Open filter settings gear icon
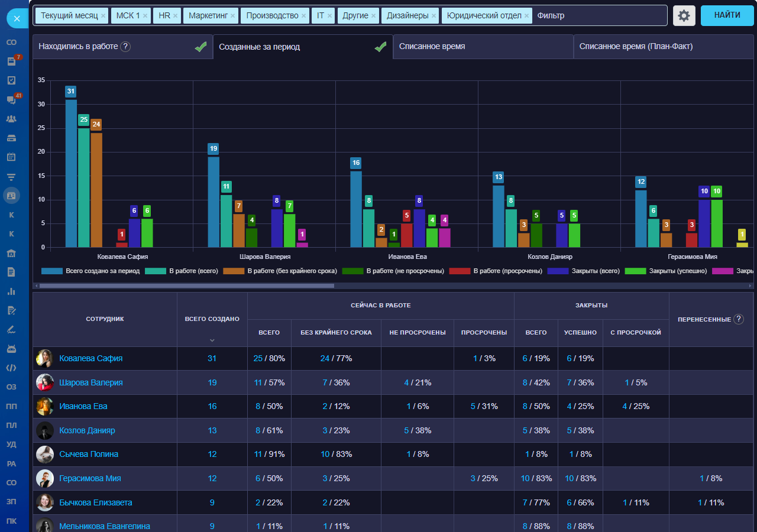 click(x=684, y=16)
